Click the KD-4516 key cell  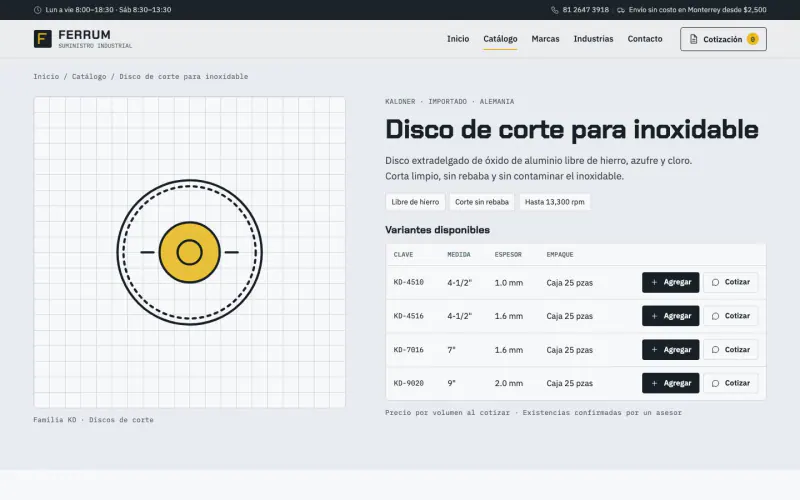point(408,316)
